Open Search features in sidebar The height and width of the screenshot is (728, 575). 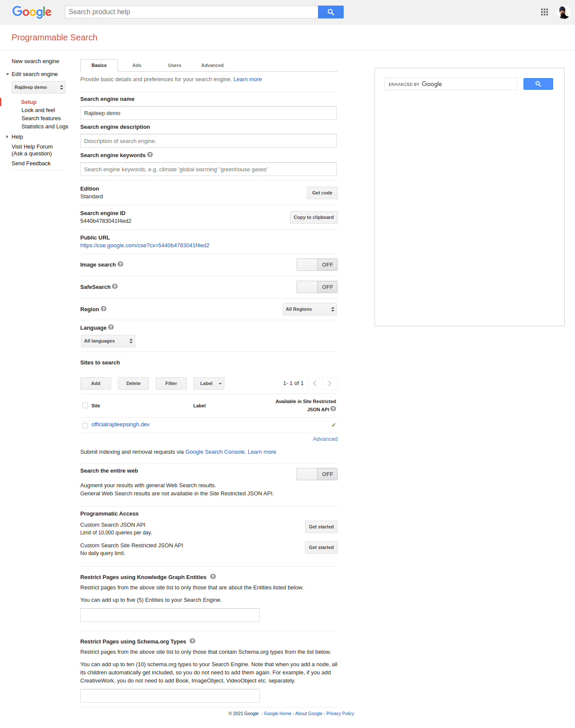coord(41,118)
